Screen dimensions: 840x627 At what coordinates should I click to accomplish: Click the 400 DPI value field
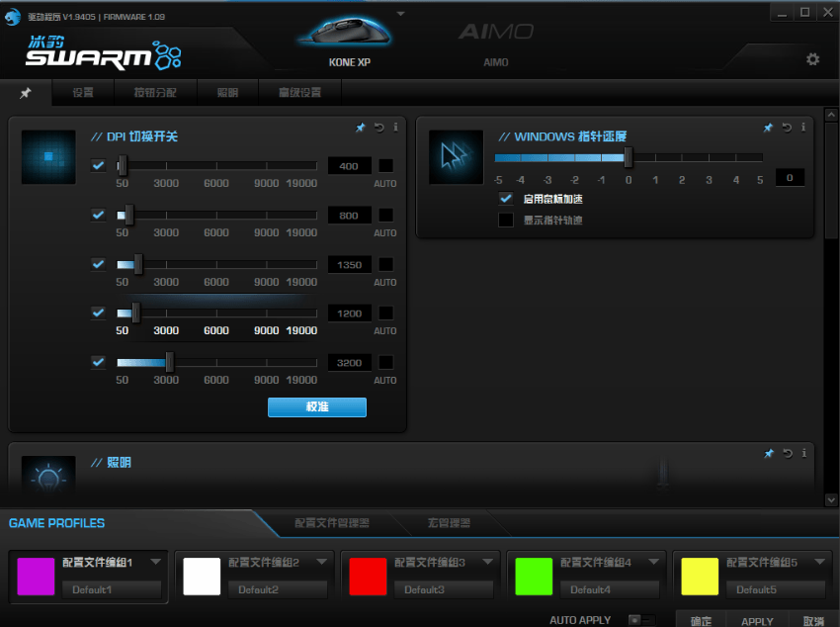[x=349, y=166]
